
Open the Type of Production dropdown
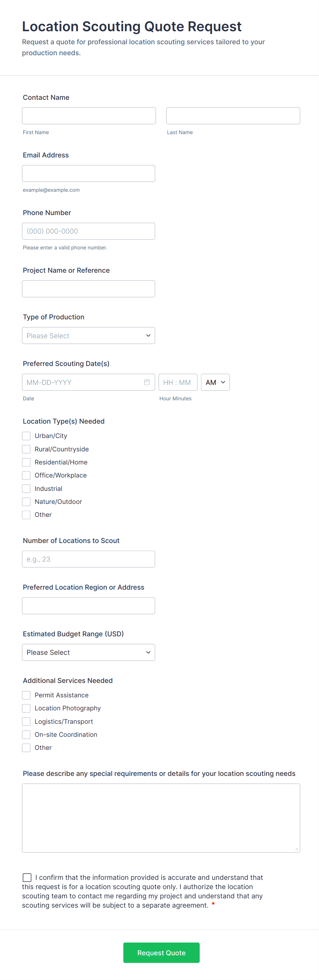pyautogui.click(x=88, y=335)
